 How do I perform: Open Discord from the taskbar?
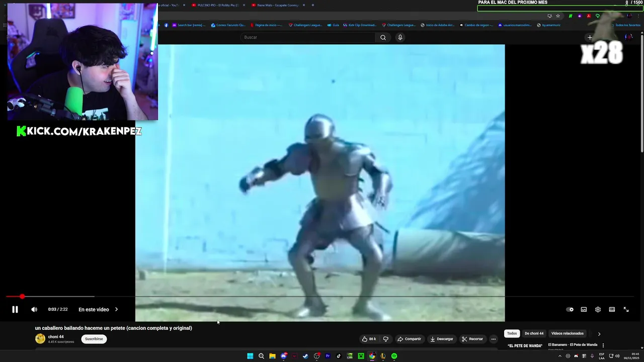coord(283,356)
